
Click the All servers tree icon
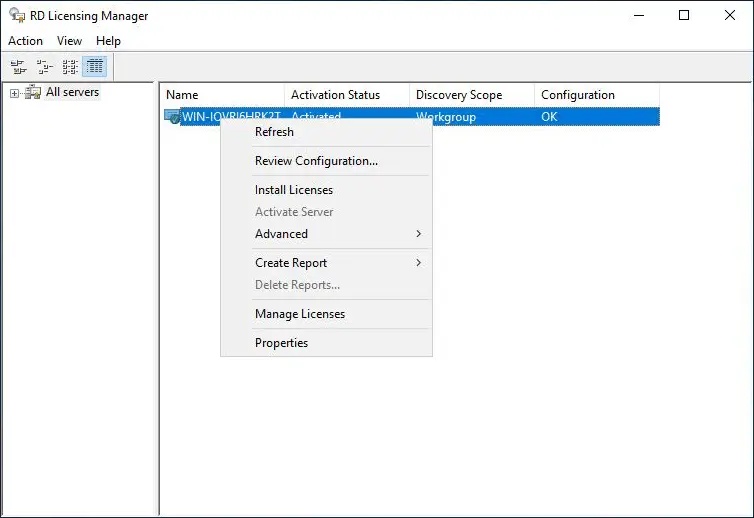pyautogui.click(x=33, y=92)
